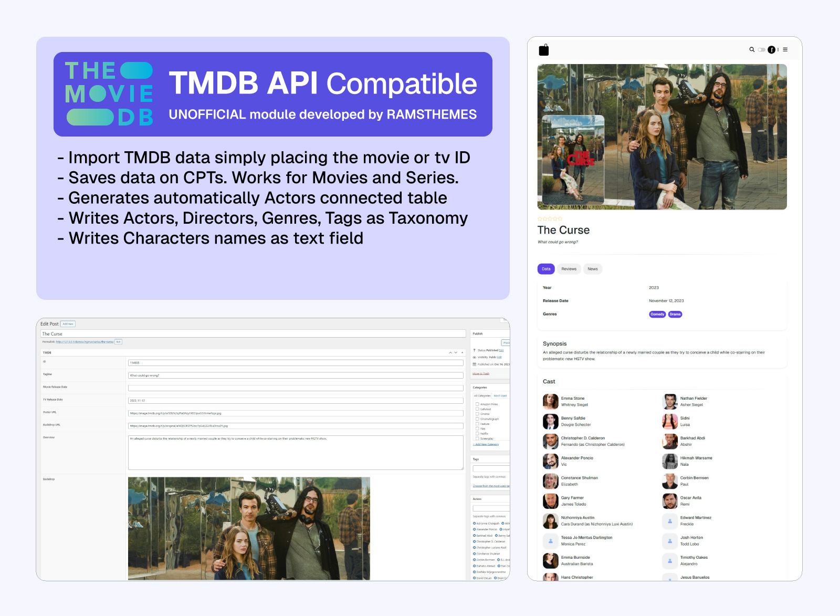Image resolution: width=840 pixels, height=616 pixels.
Task: Move the TMDB metabox up with the arrow
Action: [x=450, y=352]
